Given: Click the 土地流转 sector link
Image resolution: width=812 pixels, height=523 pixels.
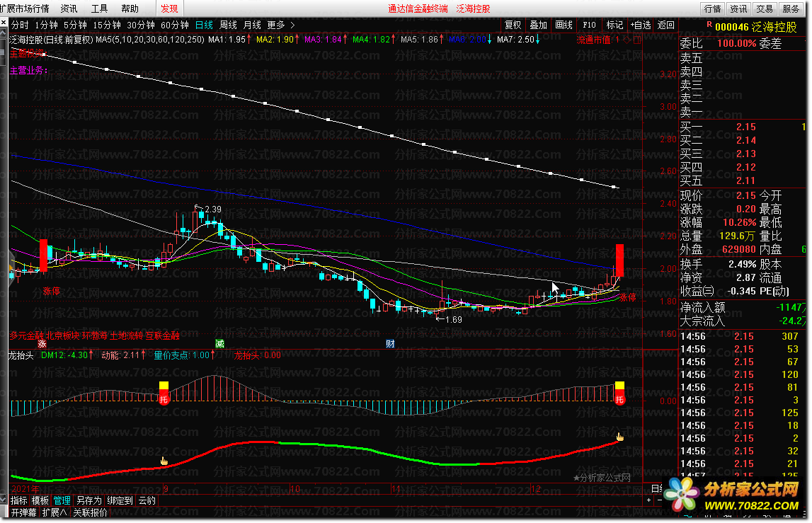Looking at the screenshot, I should coord(126,335).
